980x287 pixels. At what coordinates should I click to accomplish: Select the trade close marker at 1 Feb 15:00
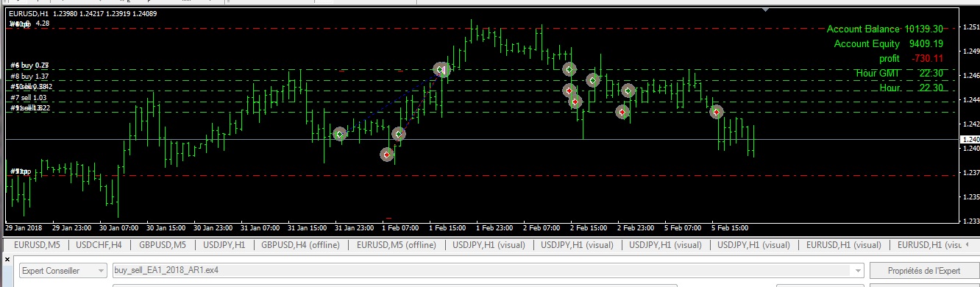[x=441, y=70]
